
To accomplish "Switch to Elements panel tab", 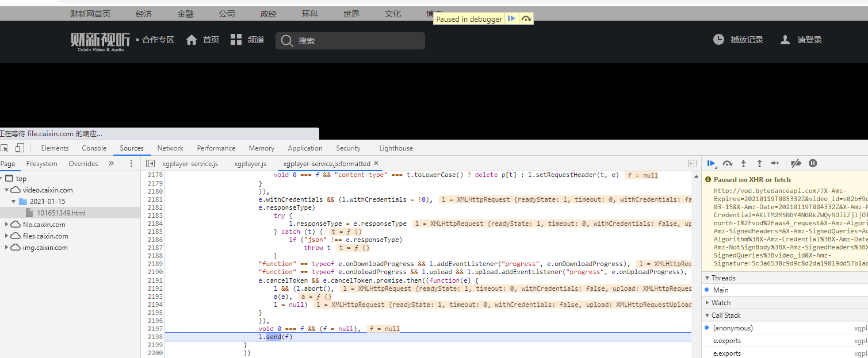I will [x=55, y=148].
